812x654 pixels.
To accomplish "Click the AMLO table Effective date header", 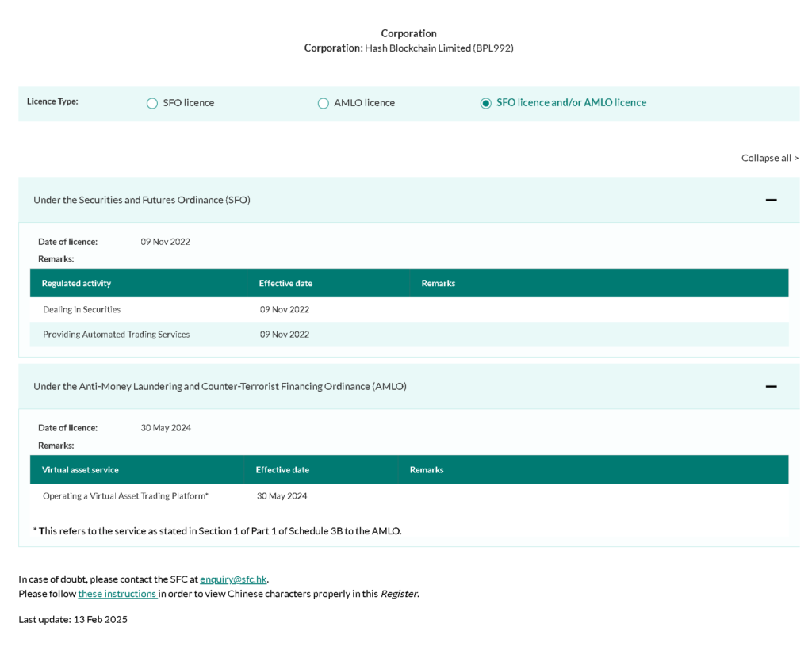I will (x=282, y=469).
